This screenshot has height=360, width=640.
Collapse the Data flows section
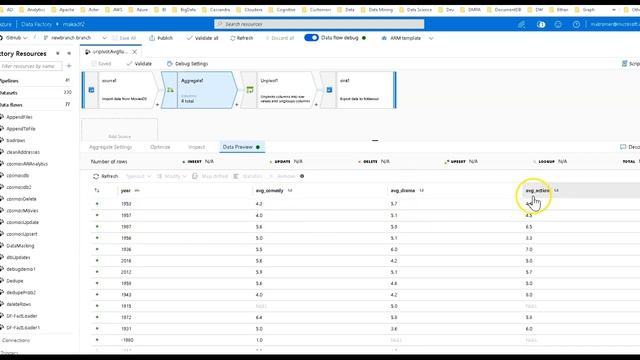[11, 105]
